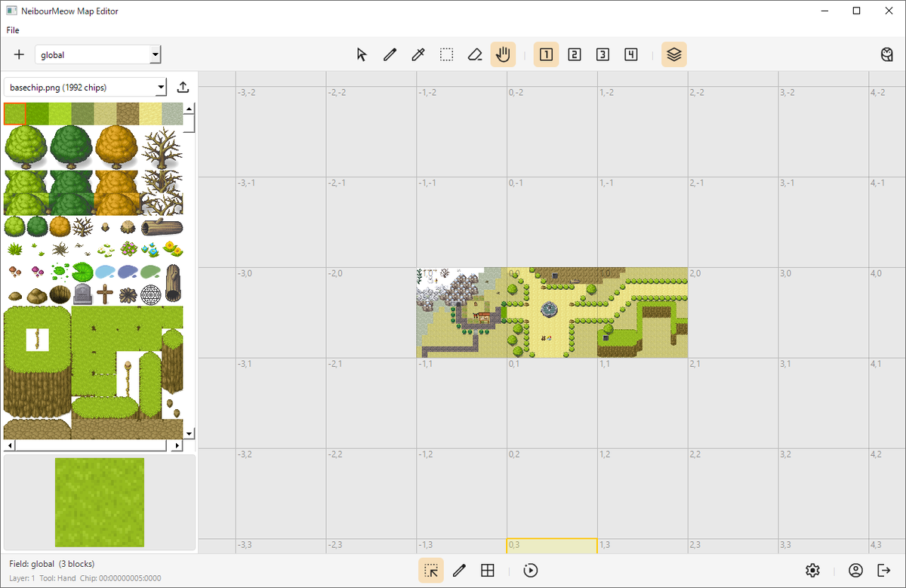Click chip palette scroll up arrow
Image resolution: width=906 pixels, height=588 pixels.
point(189,108)
